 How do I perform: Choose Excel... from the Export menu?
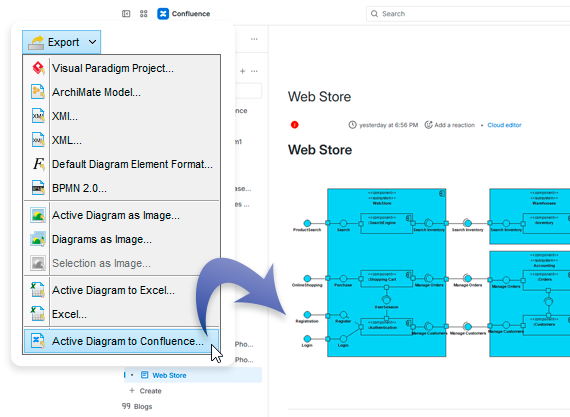point(122,314)
